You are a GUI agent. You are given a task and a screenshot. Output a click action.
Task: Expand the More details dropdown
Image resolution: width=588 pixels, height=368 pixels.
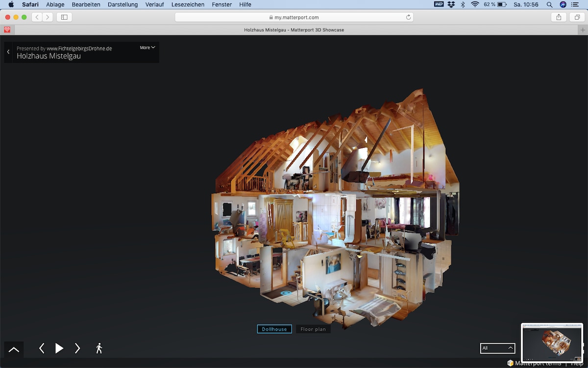click(147, 48)
